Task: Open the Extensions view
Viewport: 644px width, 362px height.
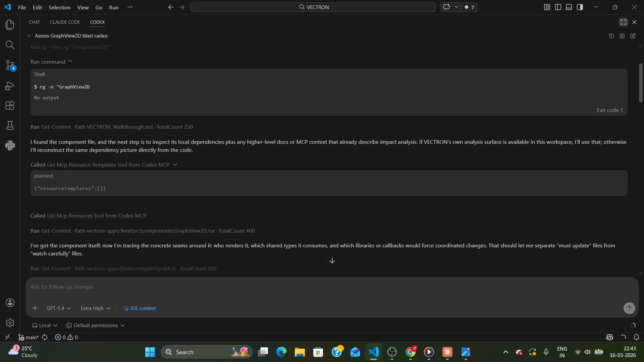Action: (10, 105)
